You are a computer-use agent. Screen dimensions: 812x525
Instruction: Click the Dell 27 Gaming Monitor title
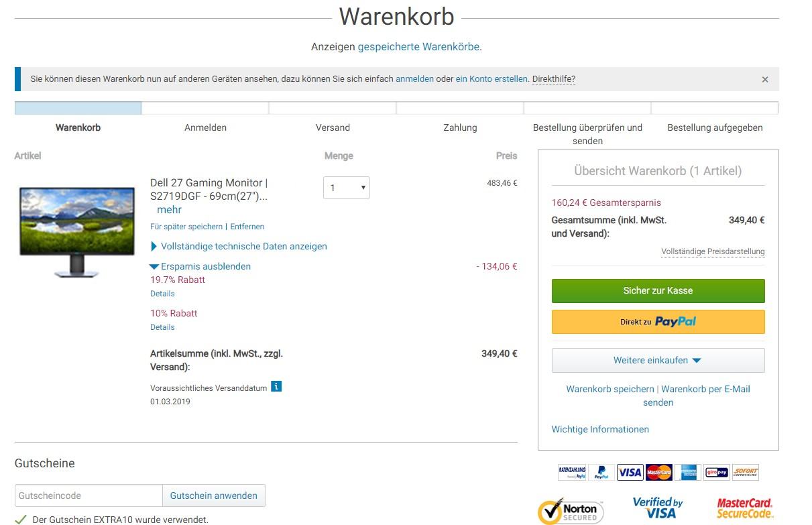tap(209, 190)
